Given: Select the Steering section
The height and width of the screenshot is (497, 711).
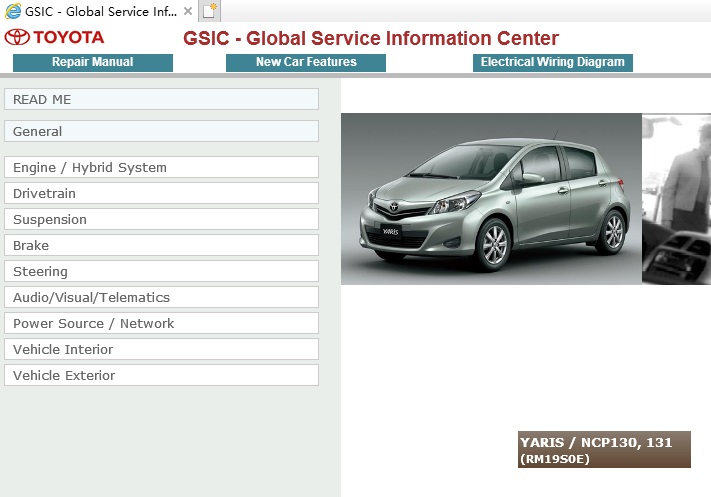Looking at the screenshot, I should pyautogui.click(x=161, y=271).
